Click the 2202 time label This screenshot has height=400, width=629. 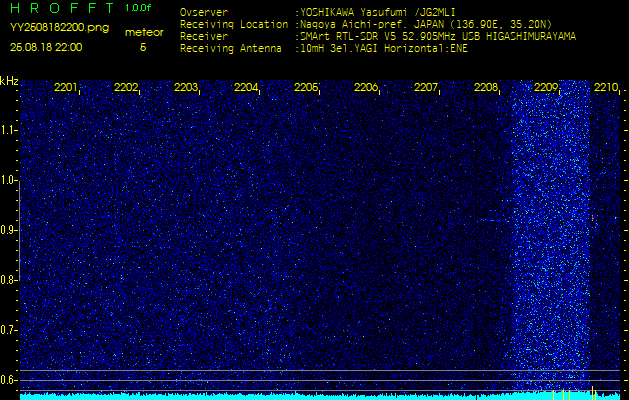click(x=126, y=87)
